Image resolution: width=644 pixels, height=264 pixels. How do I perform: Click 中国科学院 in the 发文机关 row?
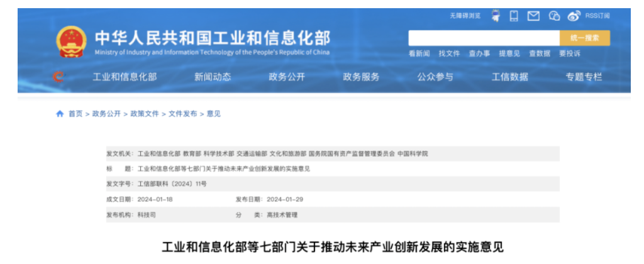(413, 153)
